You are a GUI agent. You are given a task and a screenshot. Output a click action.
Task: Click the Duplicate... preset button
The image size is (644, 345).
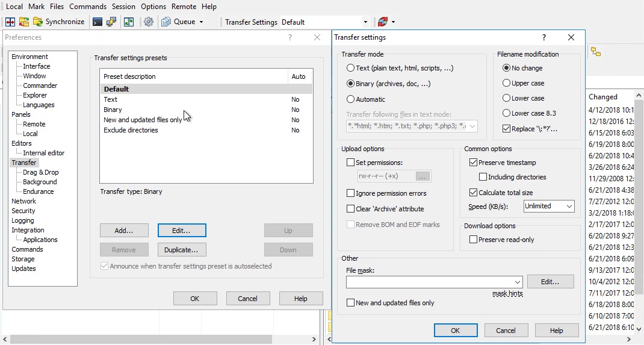click(x=181, y=250)
